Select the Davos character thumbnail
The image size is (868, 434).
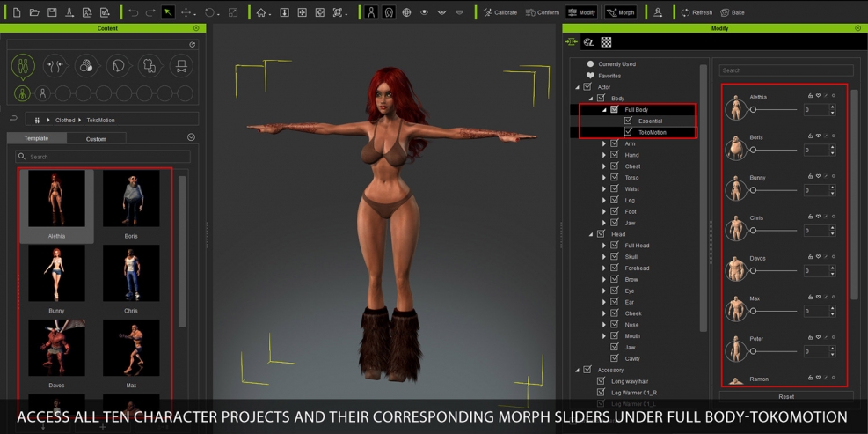pyautogui.click(x=56, y=349)
